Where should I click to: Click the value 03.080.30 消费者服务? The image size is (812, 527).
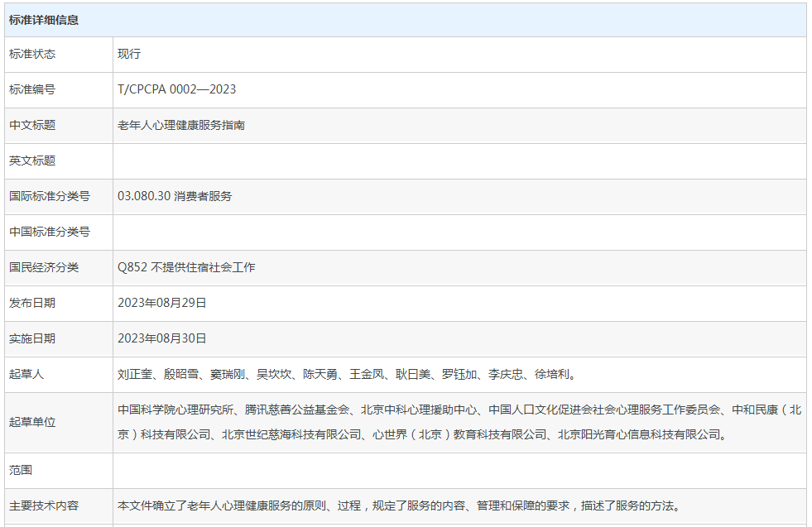175,196
